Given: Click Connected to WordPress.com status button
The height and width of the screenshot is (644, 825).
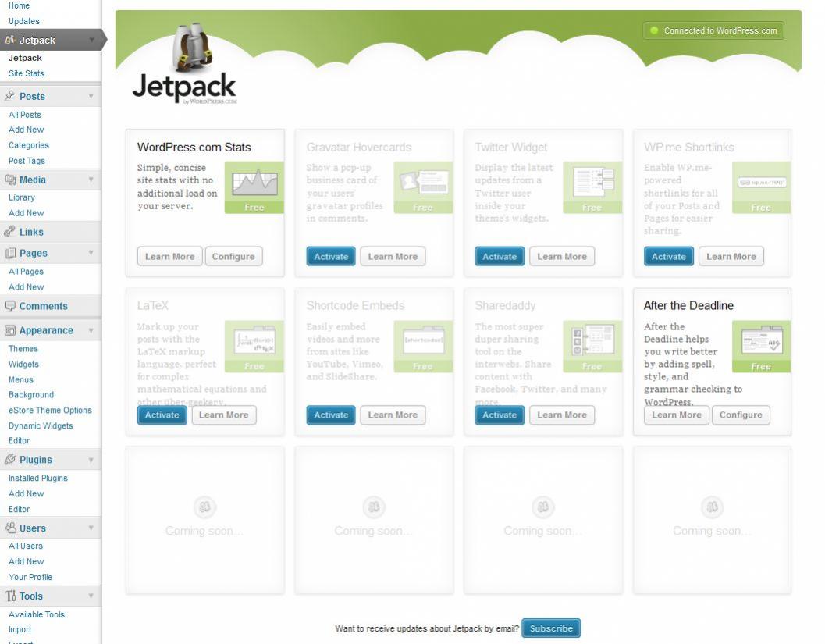Looking at the screenshot, I should 714,30.
